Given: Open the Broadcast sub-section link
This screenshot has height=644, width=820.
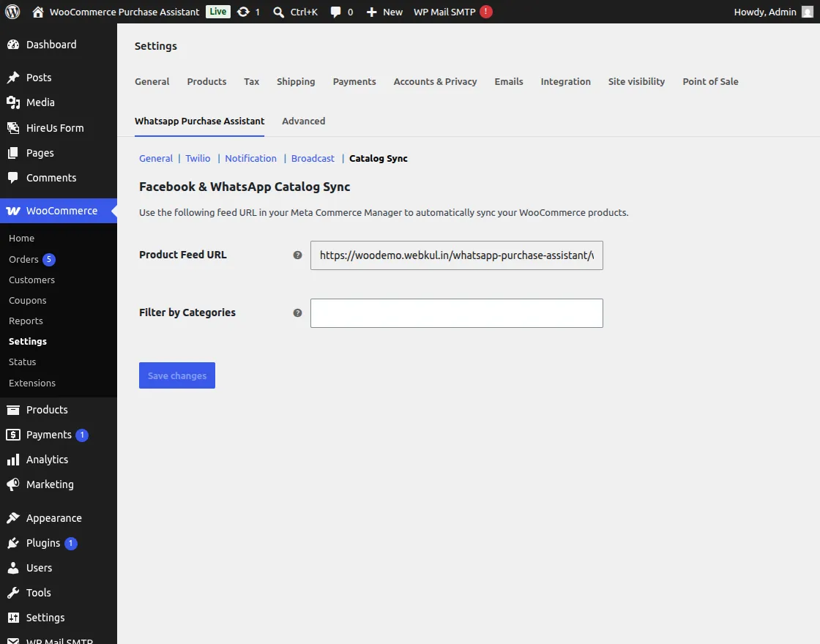Looking at the screenshot, I should (x=313, y=158).
